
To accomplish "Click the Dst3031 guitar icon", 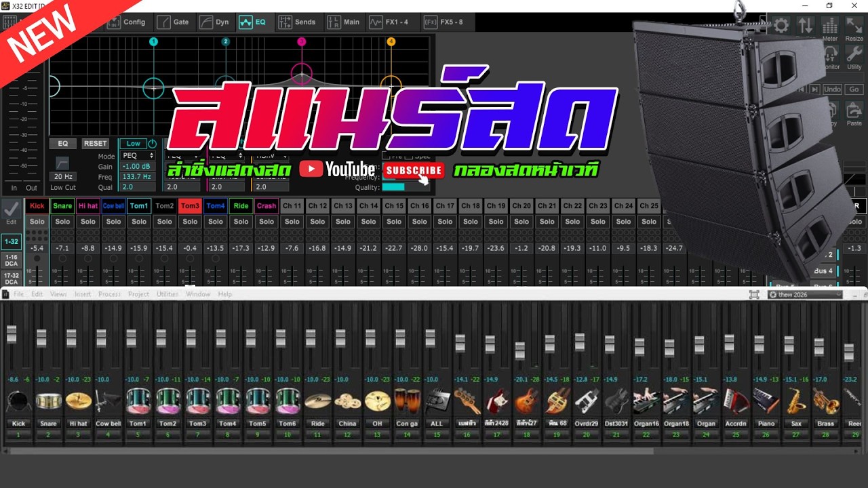I will [x=616, y=401].
